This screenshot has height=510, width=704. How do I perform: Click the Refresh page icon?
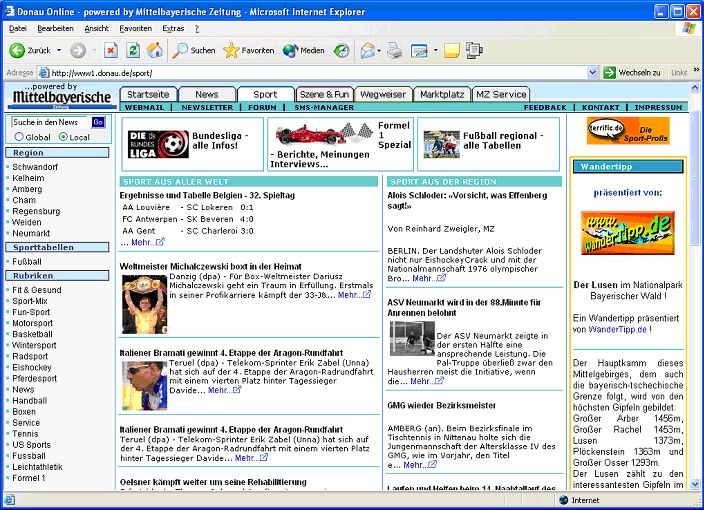pyautogui.click(x=133, y=50)
